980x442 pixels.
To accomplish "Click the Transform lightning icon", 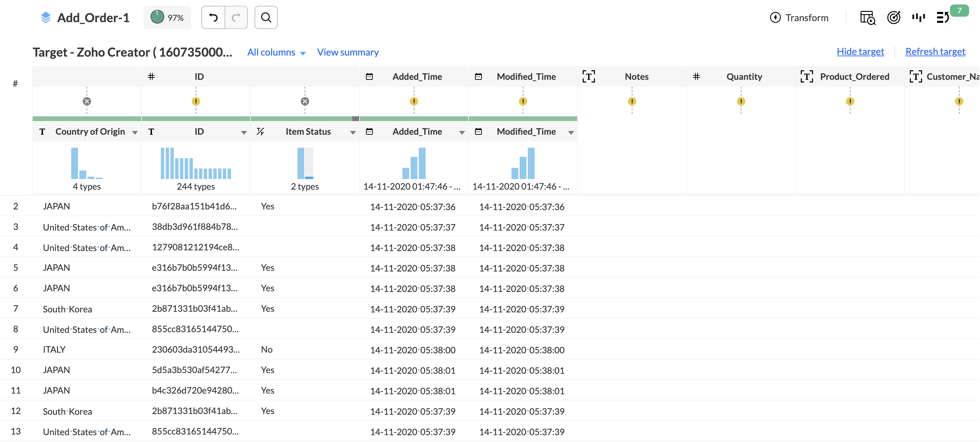I will coord(775,17).
